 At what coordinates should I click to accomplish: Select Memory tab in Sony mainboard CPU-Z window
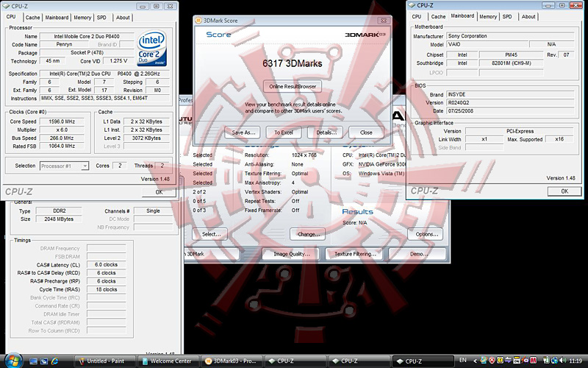click(x=488, y=16)
